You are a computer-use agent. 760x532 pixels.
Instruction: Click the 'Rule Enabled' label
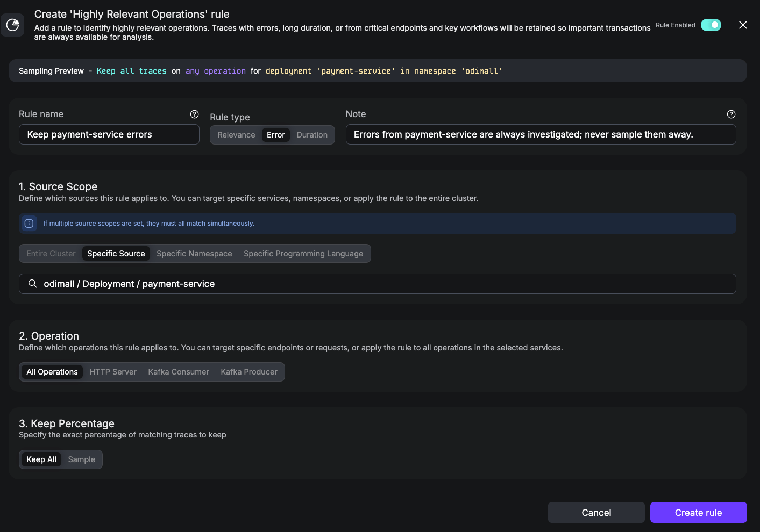pyautogui.click(x=676, y=25)
